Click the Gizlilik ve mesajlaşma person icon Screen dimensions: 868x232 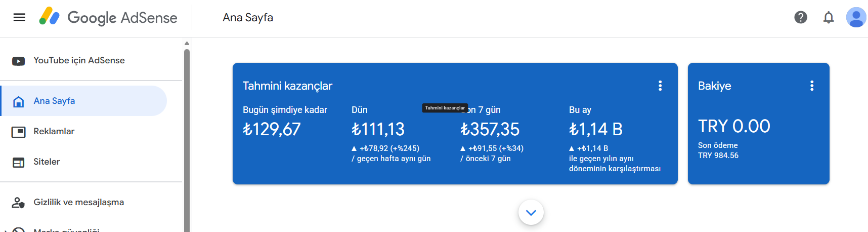pyautogui.click(x=18, y=203)
